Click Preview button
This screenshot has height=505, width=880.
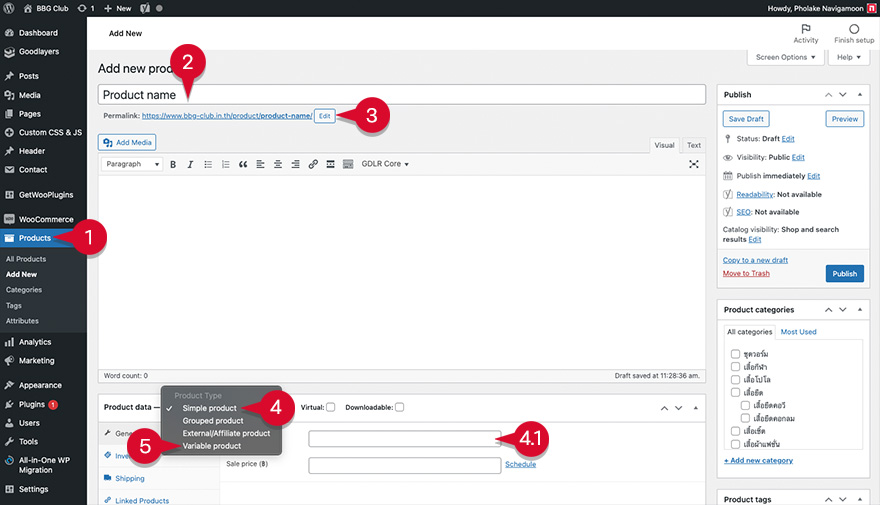coord(845,119)
